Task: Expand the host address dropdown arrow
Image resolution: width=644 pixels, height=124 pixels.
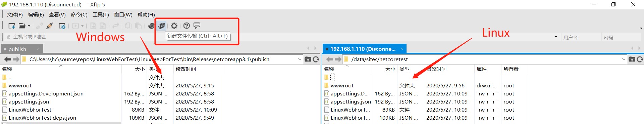Action: click(x=556, y=37)
